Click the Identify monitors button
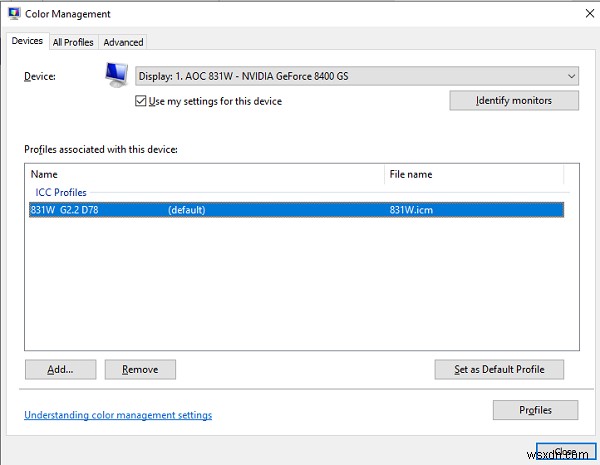 [x=514, y=100]
